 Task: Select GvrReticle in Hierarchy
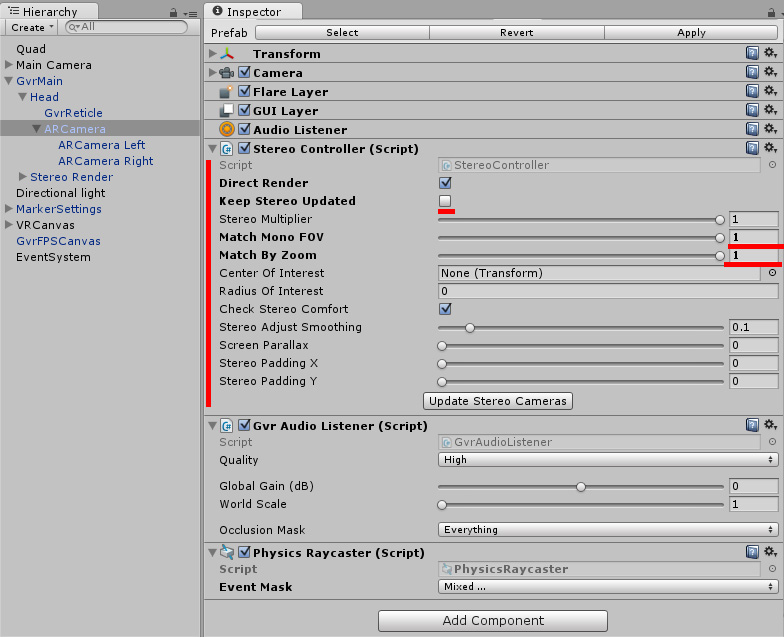(x=73, y=113)
